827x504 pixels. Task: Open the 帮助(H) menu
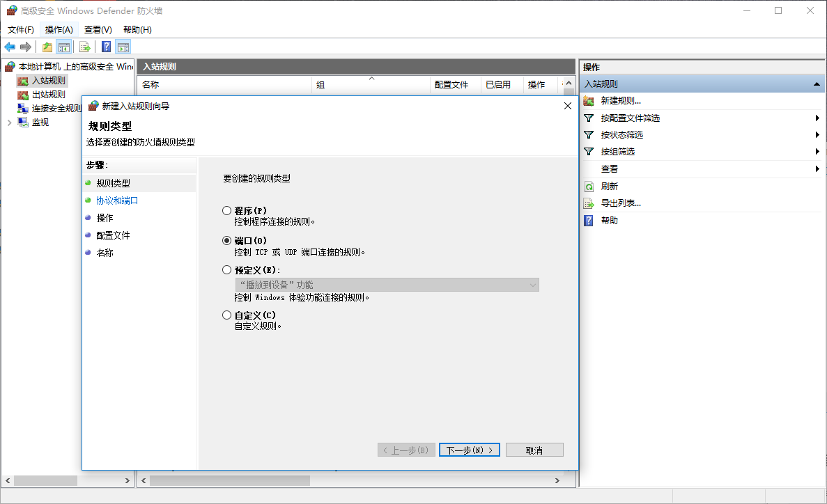[138, 30]
